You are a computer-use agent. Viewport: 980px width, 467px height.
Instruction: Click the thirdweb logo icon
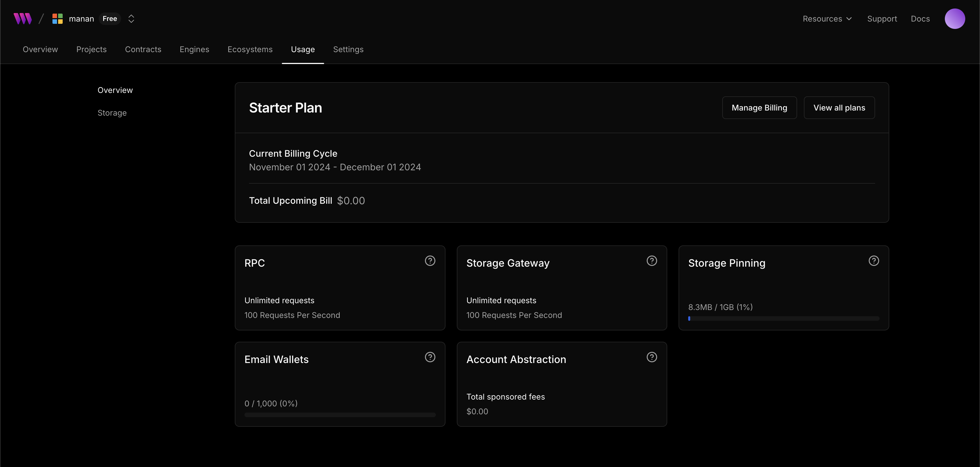22,19
